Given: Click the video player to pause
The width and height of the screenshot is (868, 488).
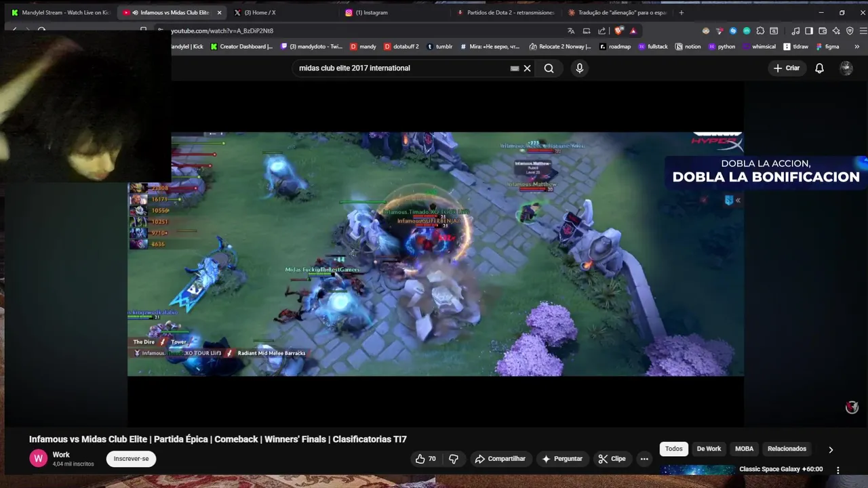Looking at the screenshot, I should click(435, 254).
